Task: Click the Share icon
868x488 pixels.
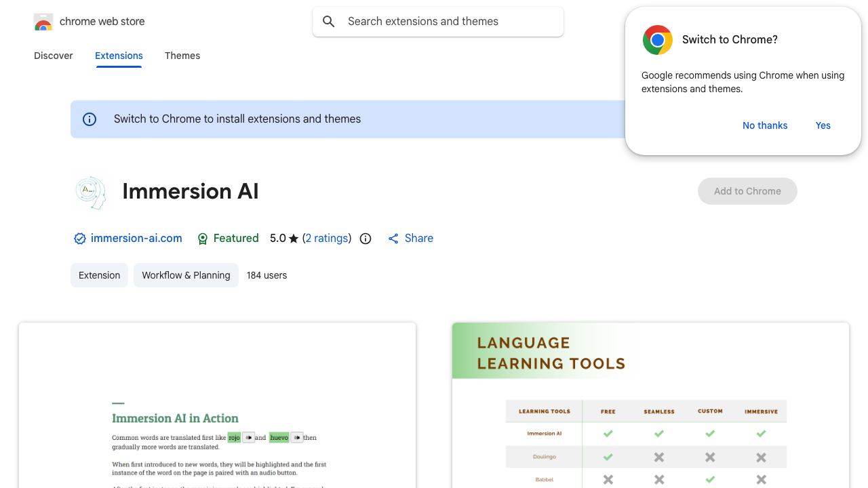Action: point(393,239)
